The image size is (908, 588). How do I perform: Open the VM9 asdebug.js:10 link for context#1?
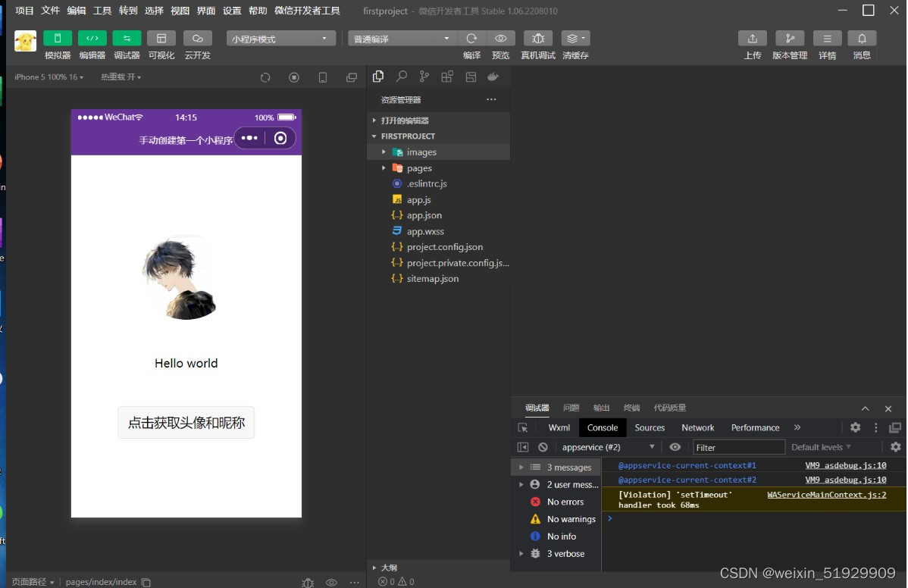click(x=845, y=465)
